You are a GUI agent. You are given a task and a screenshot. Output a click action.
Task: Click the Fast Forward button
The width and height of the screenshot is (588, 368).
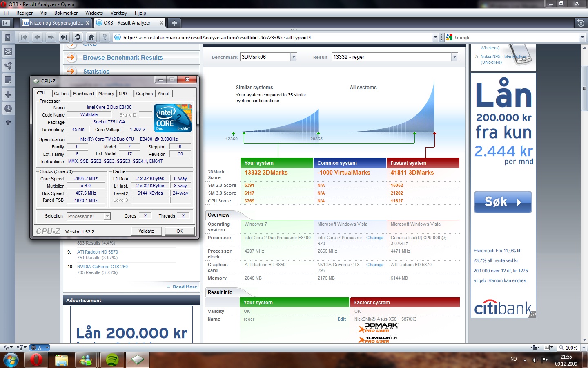tap(64, 37)
